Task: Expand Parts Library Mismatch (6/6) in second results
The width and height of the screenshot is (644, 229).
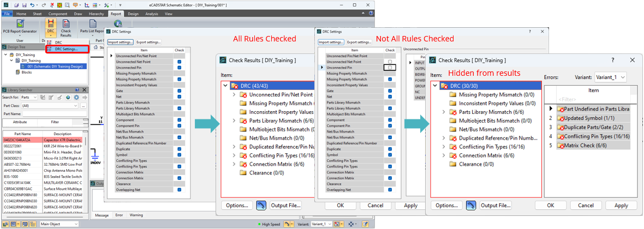Action: pyautogui.click(x=444, y=112)
